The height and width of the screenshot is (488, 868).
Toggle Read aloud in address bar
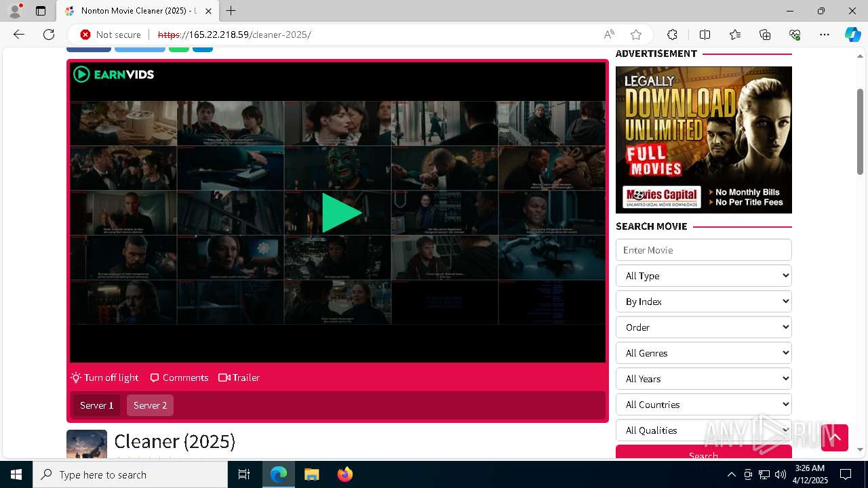tap(609, 35)
